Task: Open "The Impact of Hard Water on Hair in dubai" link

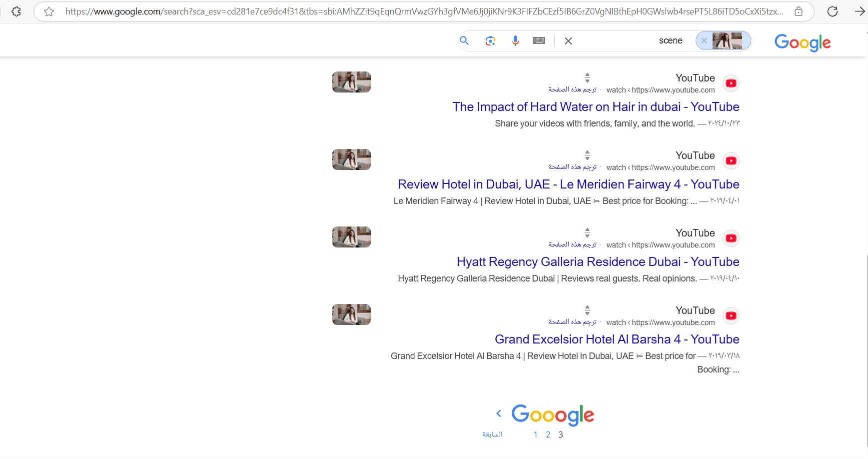Action: point(596,107)
